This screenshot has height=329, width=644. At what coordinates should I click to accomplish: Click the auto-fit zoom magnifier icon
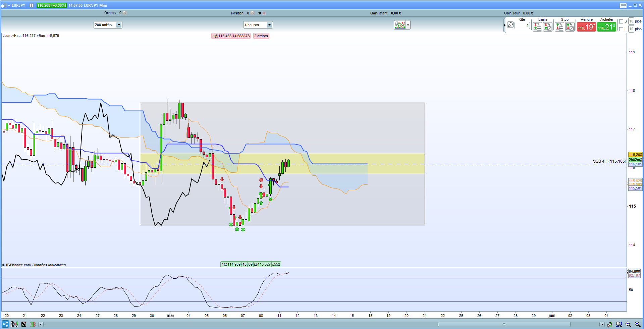[619, 324]
